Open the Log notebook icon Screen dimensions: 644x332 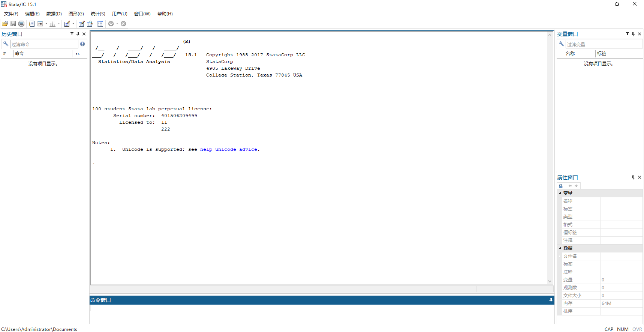coord(32,24)
